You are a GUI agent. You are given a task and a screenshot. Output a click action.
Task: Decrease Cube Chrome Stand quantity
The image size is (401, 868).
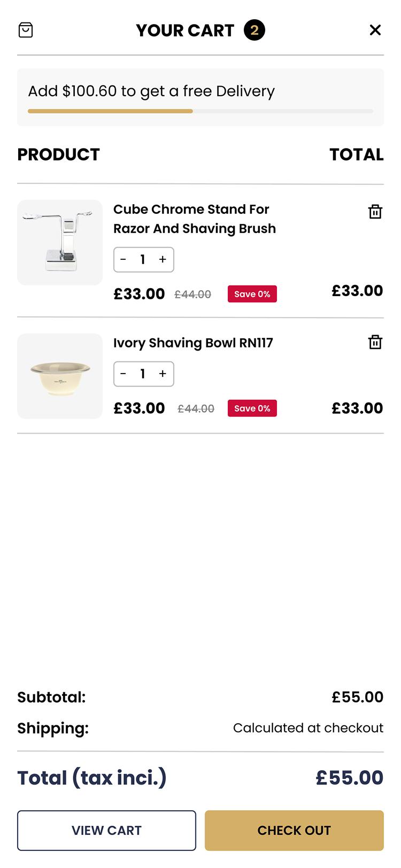tap(124, 260)
